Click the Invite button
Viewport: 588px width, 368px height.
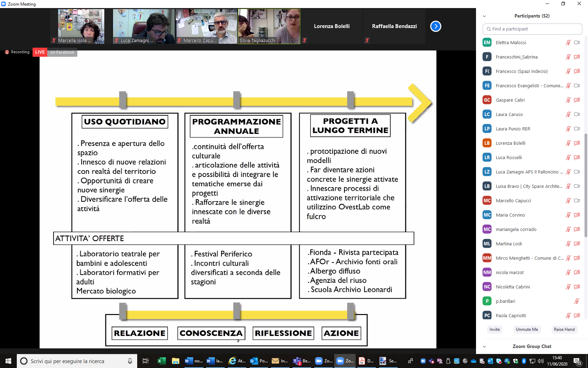pyautogui.click(x=495, y=329)
